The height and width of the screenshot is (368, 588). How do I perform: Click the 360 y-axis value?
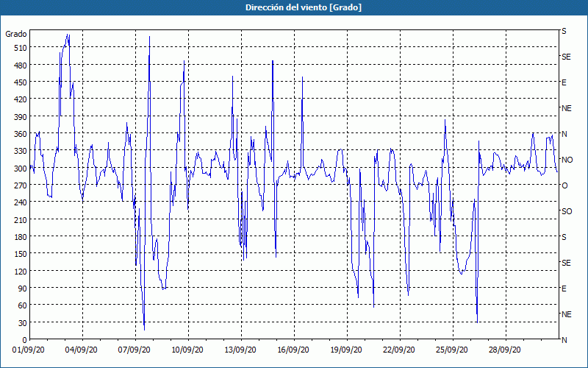coord(21,134)
